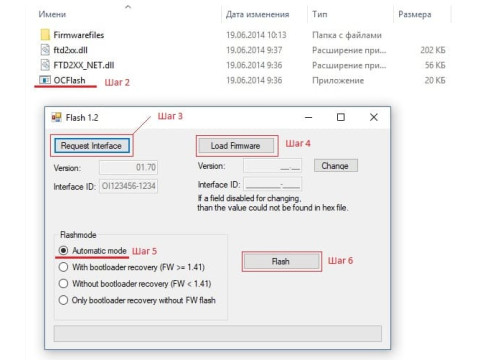The height and width of the screenshot is (360, 480).
Task: Click the Change button
Action: point(336,166)
